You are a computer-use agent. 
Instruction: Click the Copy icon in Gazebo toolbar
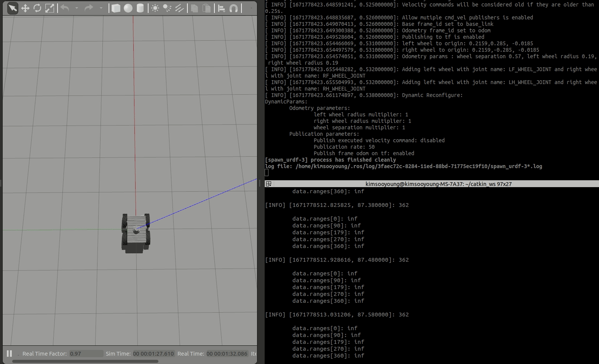pos(195,8)
